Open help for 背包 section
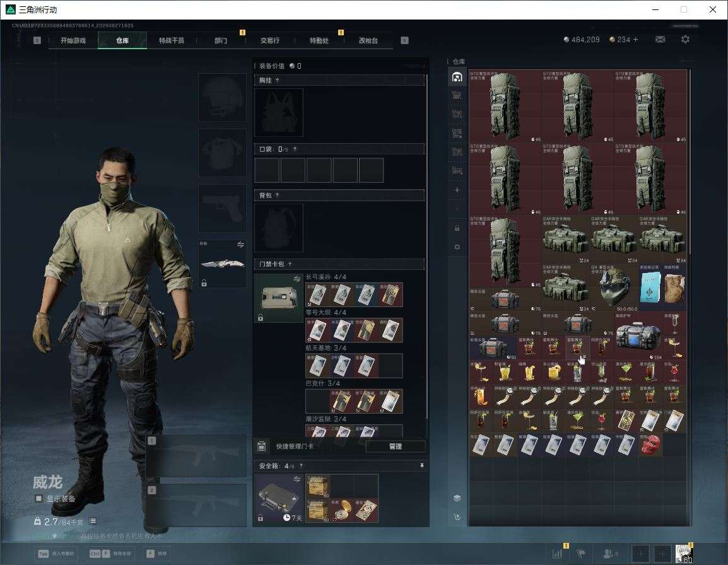Image resolution: width=728 pixels, height=565 pixels. click(277, 195)
